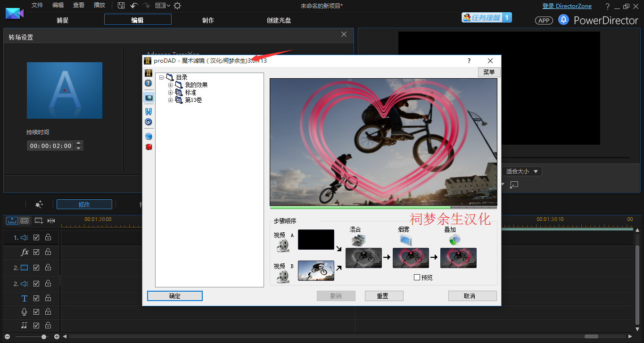Viewport: 644px width, 343px height.
Task: Open the 编辑 menu in menu bar
Action: (x=58, y=5)
